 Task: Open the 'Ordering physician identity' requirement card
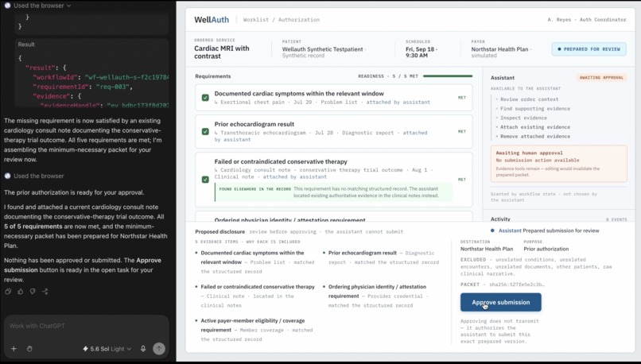tap(333, 217)
